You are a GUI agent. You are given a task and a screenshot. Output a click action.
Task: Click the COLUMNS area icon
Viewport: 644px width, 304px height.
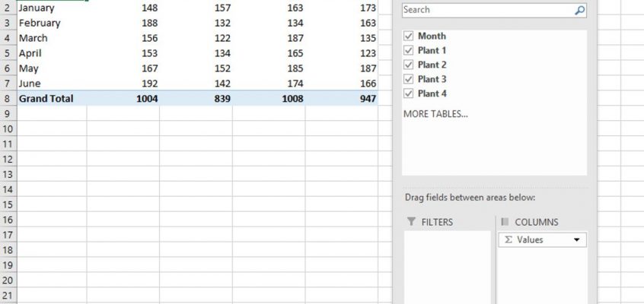pos(505,222)
